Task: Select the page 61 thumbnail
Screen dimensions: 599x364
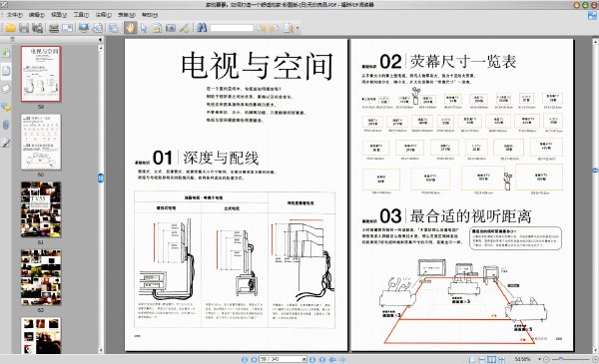Action: 41,209
